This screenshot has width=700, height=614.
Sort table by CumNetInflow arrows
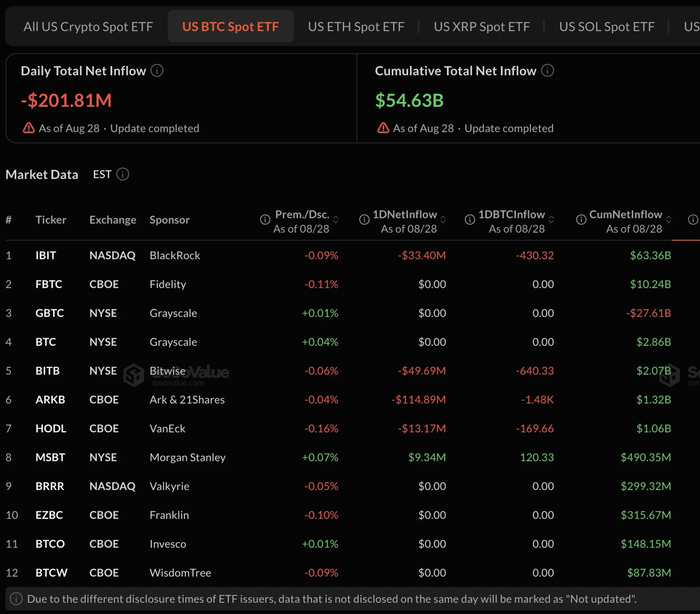(x=669, y=219)
